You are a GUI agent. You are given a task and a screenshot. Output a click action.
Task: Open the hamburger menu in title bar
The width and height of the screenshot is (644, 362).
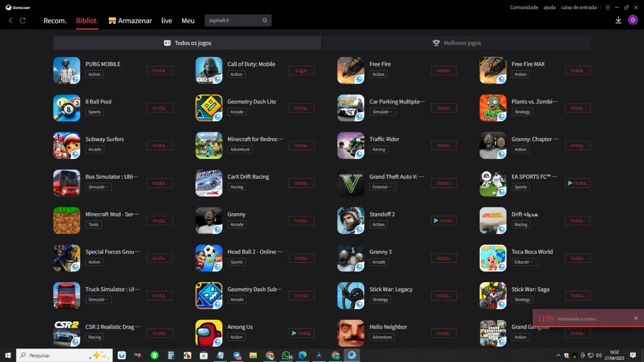[x=608, y=7]
